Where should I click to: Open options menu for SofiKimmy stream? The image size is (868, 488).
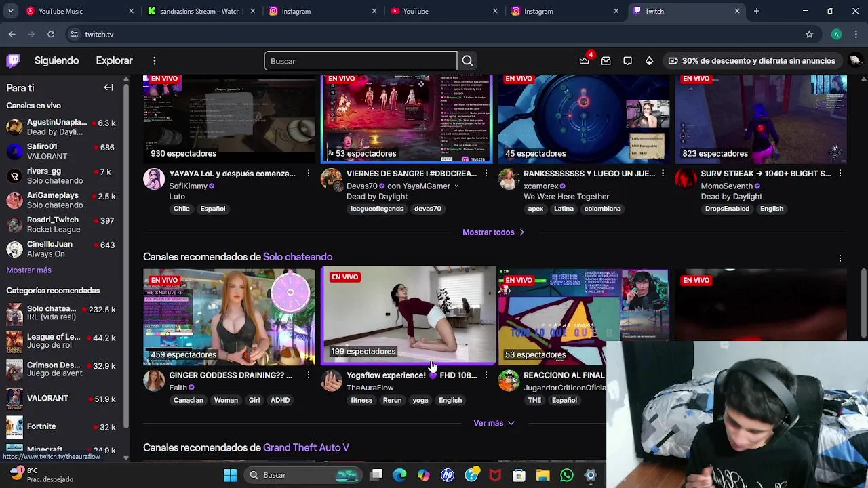308,174
